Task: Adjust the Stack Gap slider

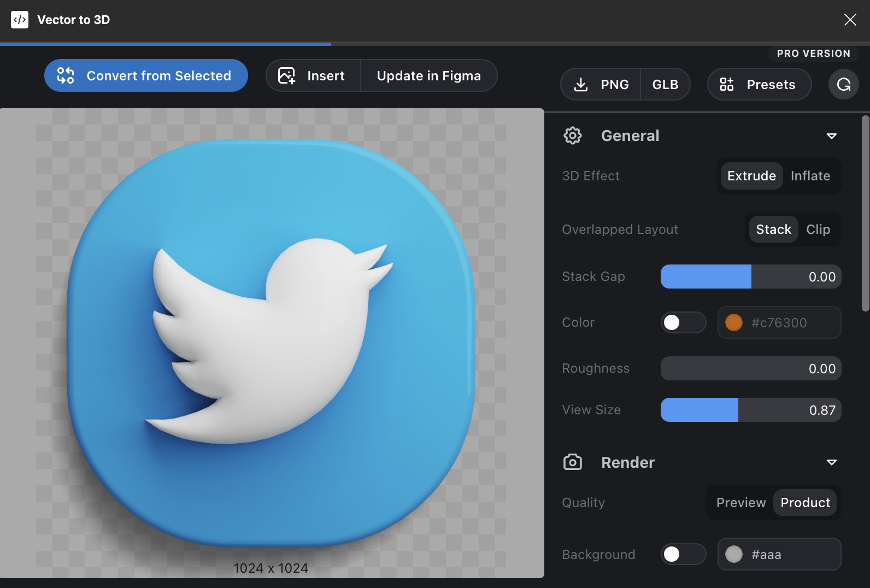Action: pos(751,277)
